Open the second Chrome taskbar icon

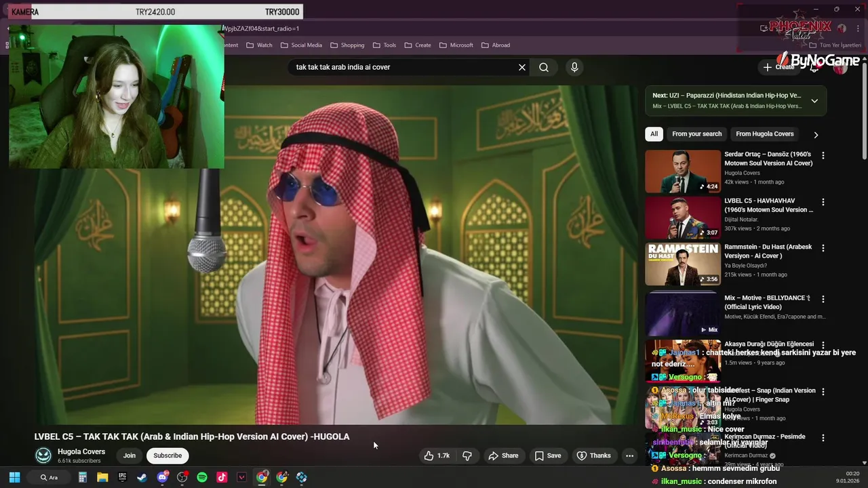(282, 477)
